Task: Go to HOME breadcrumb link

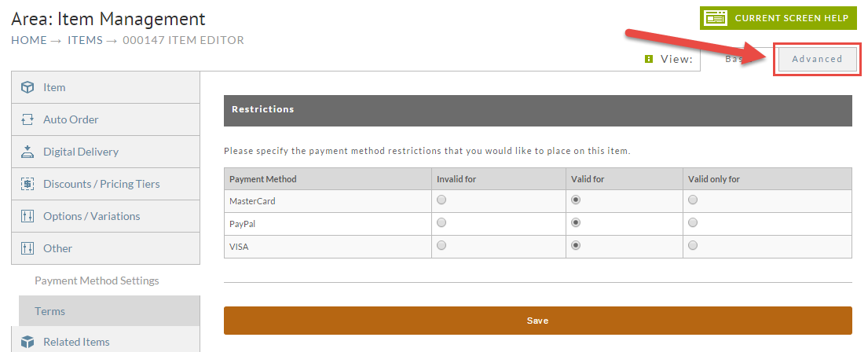Action: pos(29,40)
